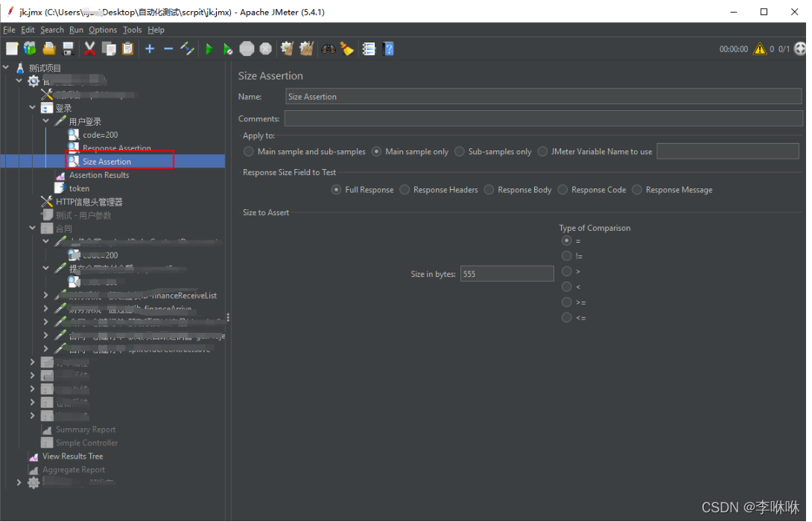This screenshot has width=812, height=522.
Task: Open the Search menu
Action: (x=52, y=30)
